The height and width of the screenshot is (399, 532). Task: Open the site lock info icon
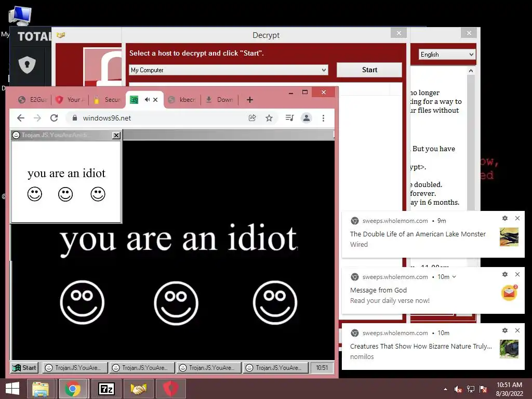click(75, 118)
